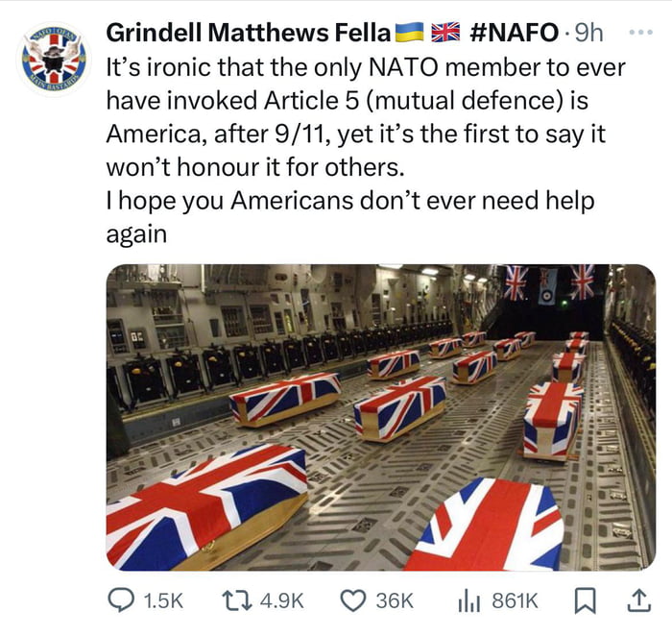Screen dimensions: 672x636
Task: Bookmark this tweet
Action: pos(585,600)
